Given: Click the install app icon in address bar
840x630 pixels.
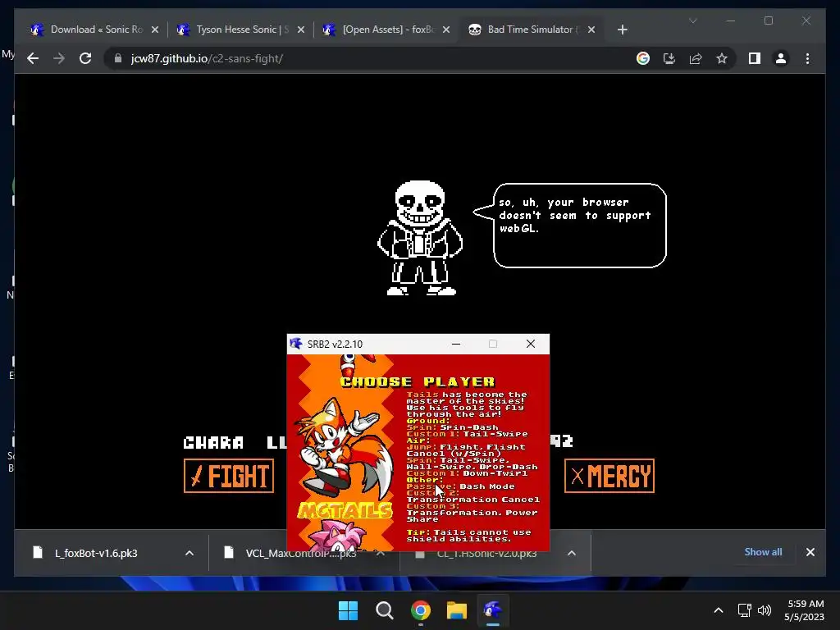Looking at the screenshot, I should pos(669,58).
